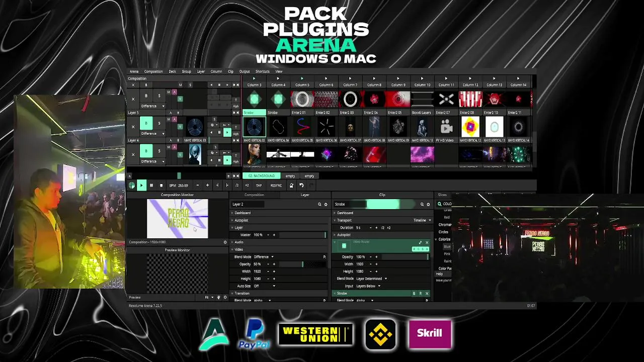This screenshot has width=644, height=362.
Task: Click the metronome beat indicator icon
Action: [x=132, y=186]
